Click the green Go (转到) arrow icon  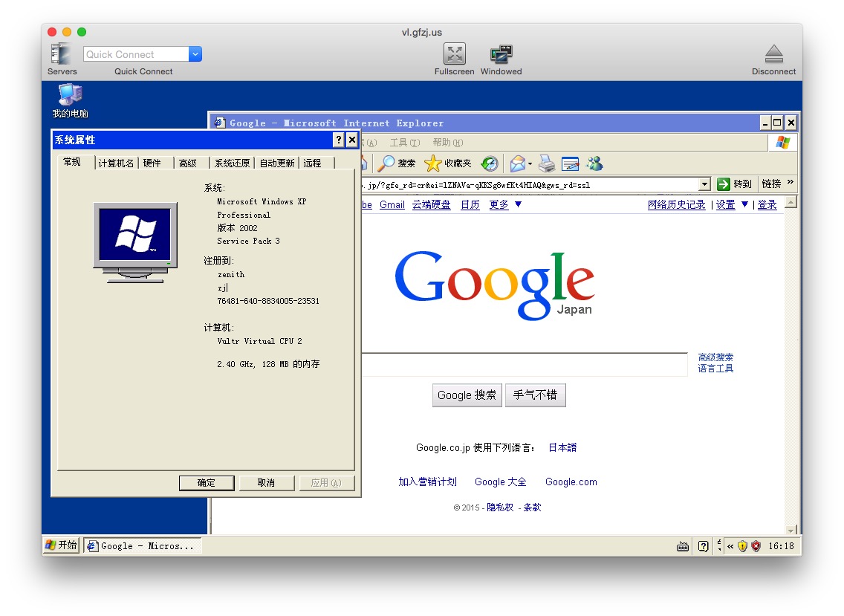(x=724, y=184)
